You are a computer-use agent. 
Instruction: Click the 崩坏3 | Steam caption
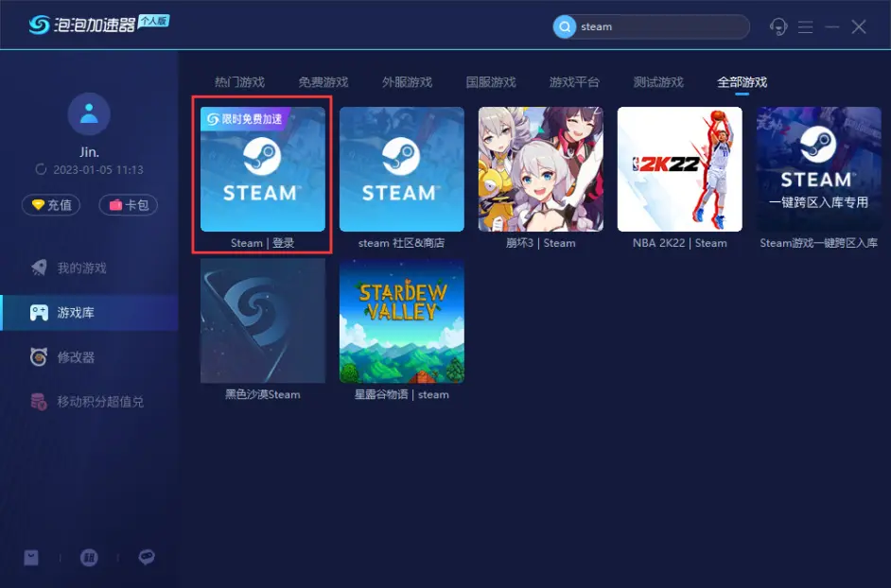(541, 243)
